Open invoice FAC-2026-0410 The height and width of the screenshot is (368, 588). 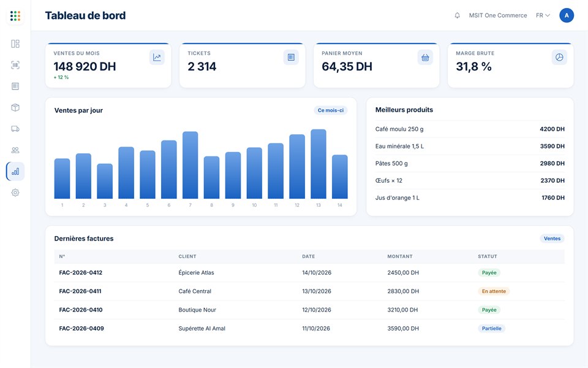point(81,310)
